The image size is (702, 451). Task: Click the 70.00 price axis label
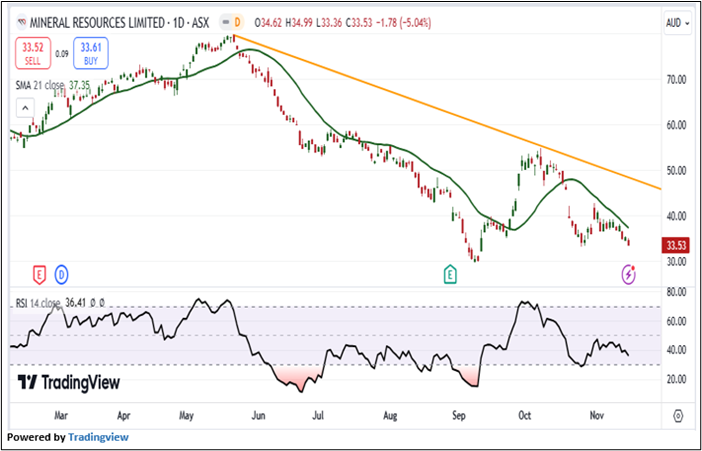(x=676, y=80)
